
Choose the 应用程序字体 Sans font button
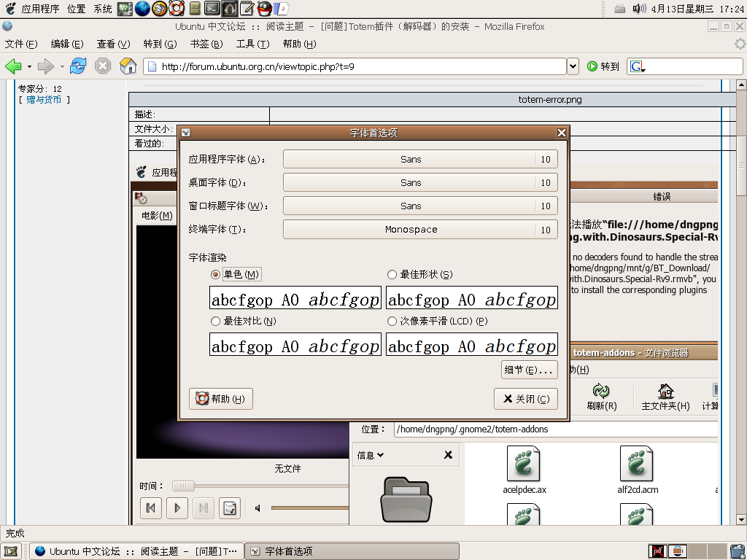420,159
